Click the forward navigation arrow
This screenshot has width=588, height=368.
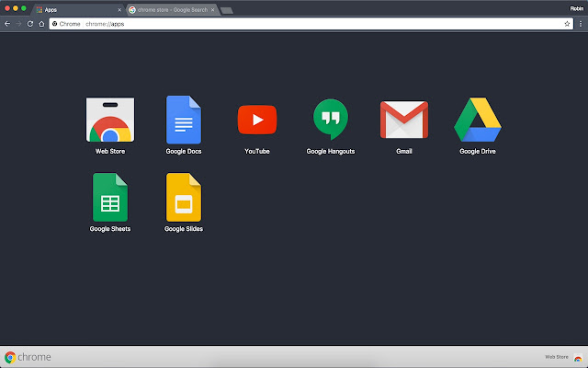(18, 24)
